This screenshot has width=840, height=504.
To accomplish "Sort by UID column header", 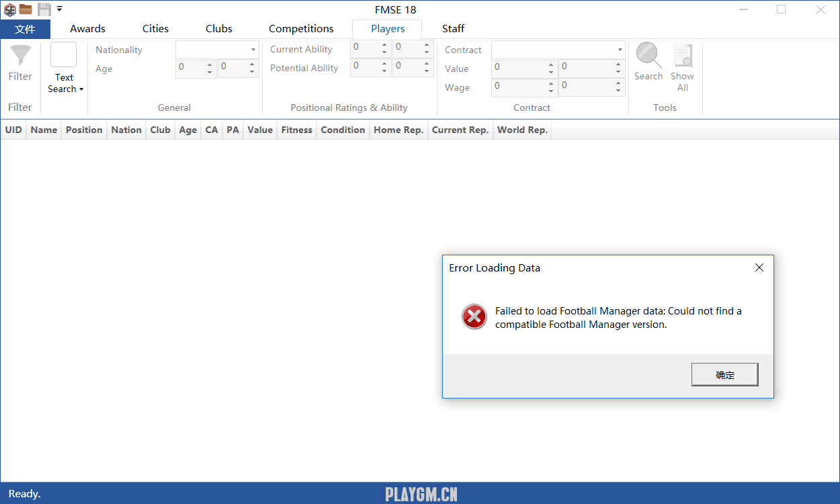I will pyautogui.click(x=13, y=130).
